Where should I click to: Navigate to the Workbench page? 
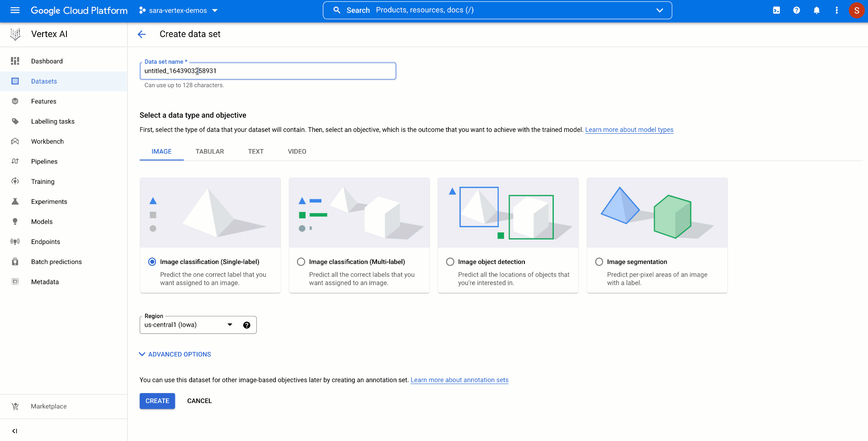point(47,141)
